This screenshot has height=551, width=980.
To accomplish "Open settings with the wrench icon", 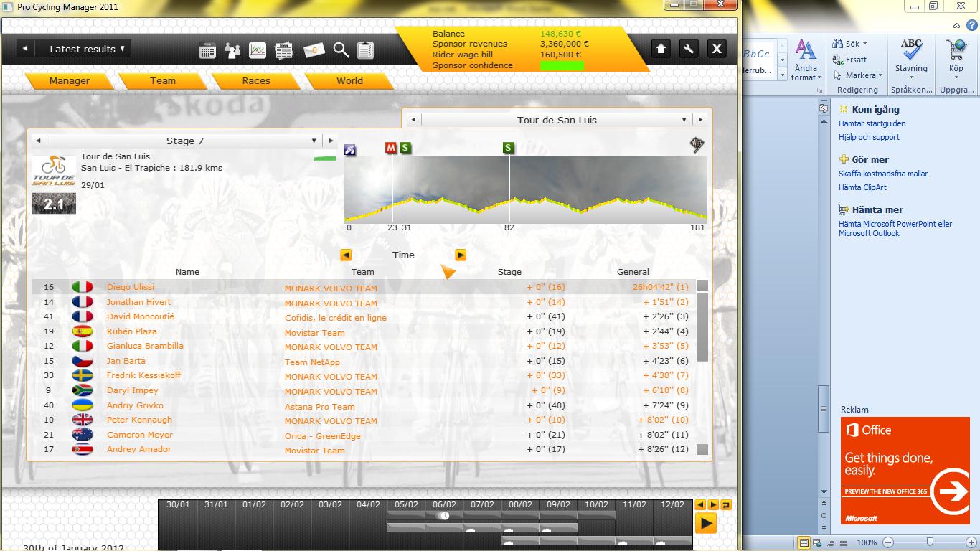I will 688,49.
